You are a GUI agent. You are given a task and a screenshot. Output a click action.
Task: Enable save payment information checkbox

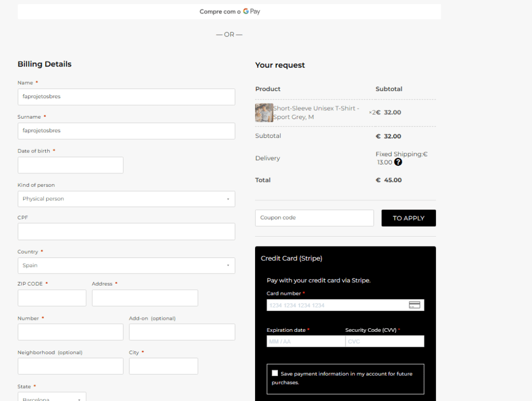(275, 373)
